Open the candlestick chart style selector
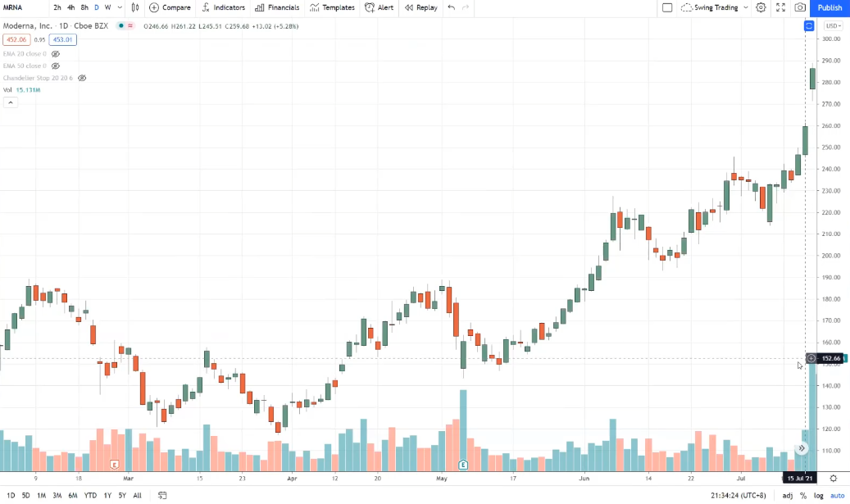The image size is (850, 504). (135, 7)
